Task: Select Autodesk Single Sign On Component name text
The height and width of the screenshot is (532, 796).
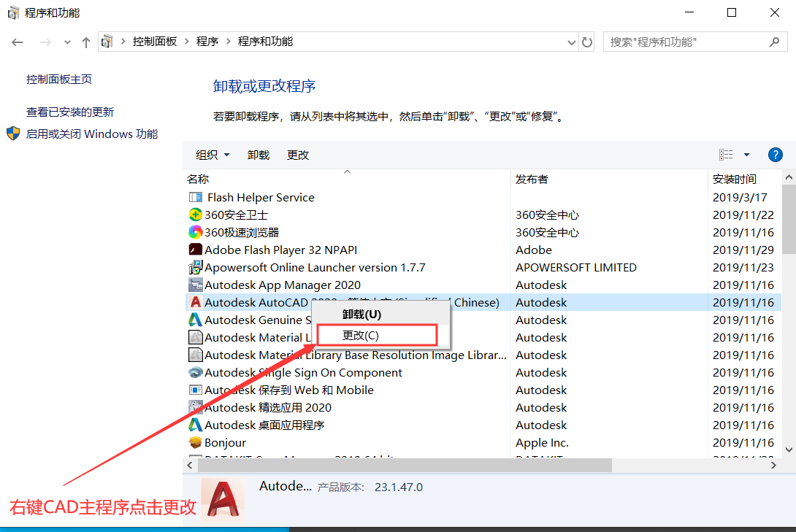Action: click(x=303, y=372)
